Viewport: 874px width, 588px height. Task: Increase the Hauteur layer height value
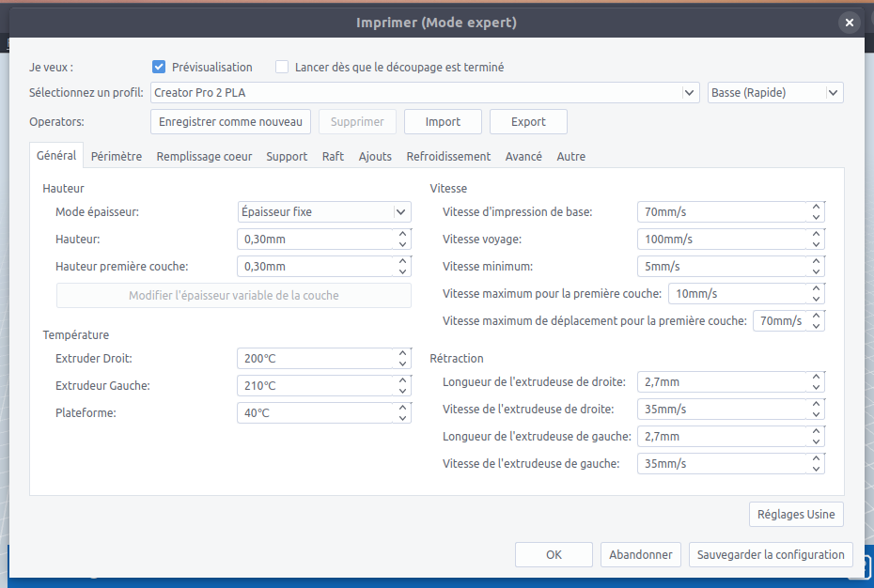[x=402, y=234]
